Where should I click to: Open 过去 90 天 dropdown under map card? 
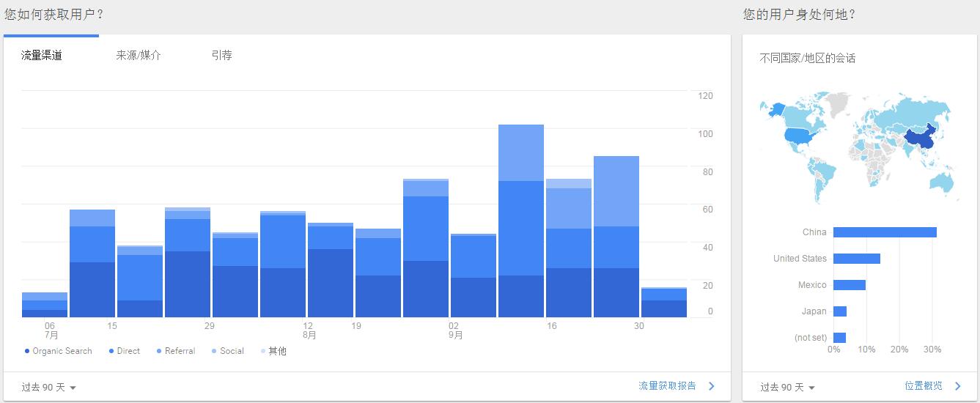[x=788, y=388]
